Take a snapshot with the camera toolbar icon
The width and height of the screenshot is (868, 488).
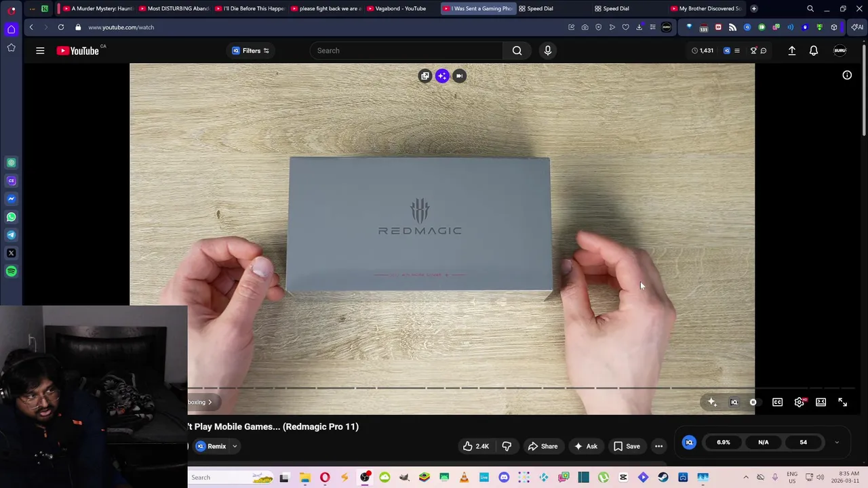[585, 27]
